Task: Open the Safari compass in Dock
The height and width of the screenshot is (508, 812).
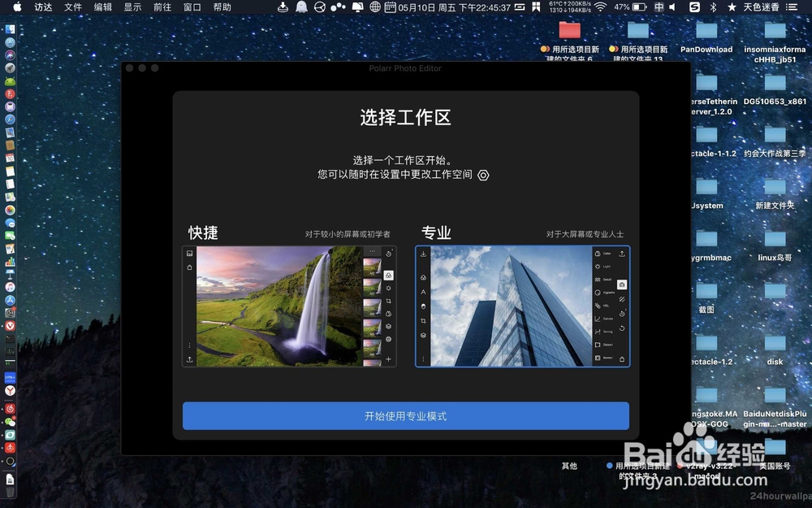Action: 10,119
